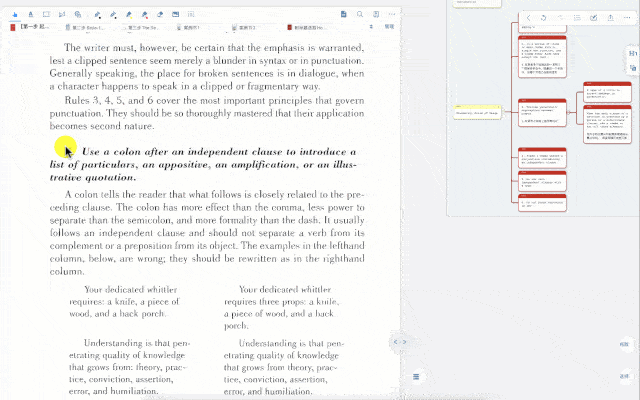Viewport: 640px width, 400px height.
Task: Select the eraser tool
Action: tap(160, 15)
